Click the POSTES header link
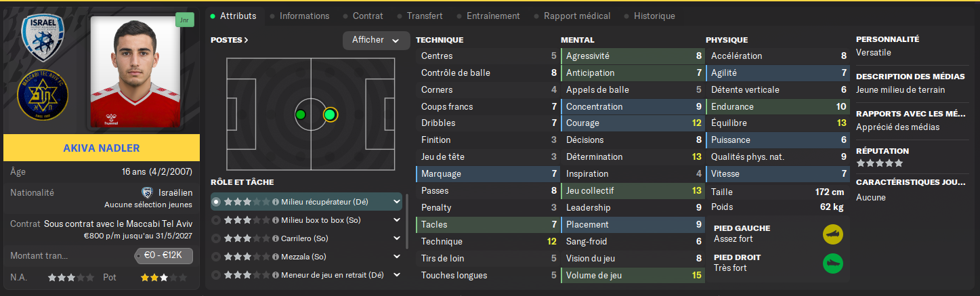Screen dimensions: 980x296 pyautogui.click(x=230, y=40)
